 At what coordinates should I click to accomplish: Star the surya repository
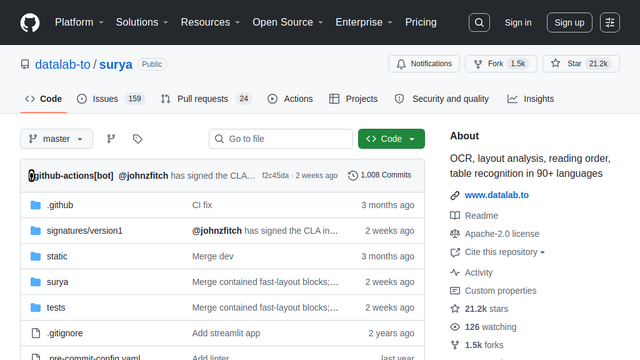point(581,64)
